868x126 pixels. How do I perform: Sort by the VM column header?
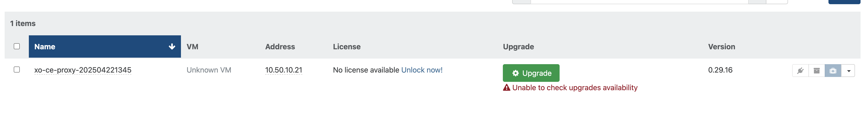pyautogui.click(x=192, y=47)
